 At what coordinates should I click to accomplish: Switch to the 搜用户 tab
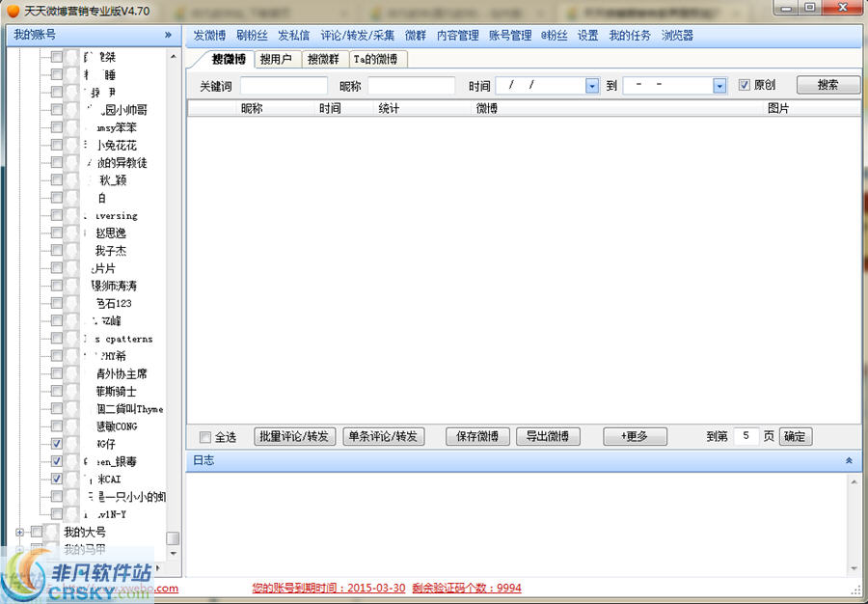(x=276, y=59)
